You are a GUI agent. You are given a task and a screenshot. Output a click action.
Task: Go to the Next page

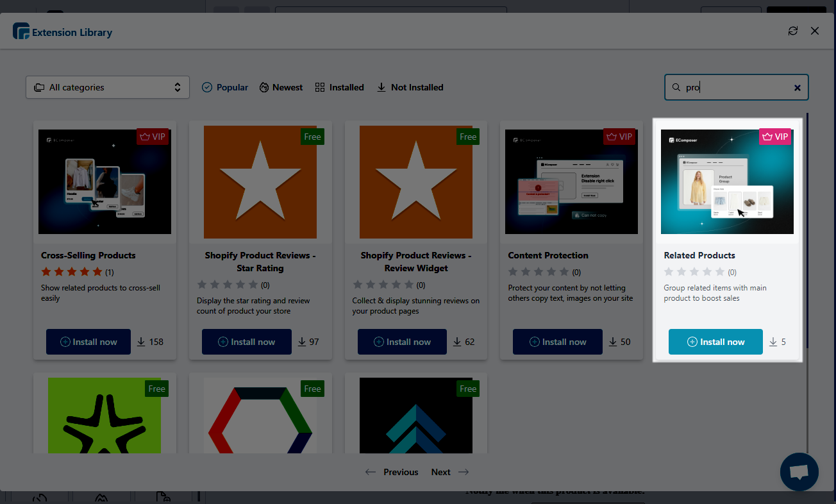(450, 472)
